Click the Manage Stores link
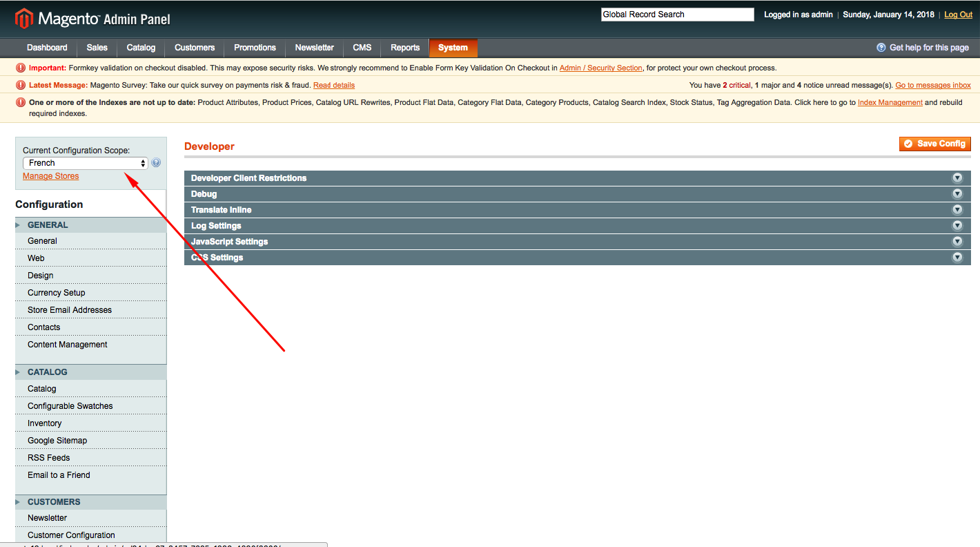980x547 pixels. point(50,175)
